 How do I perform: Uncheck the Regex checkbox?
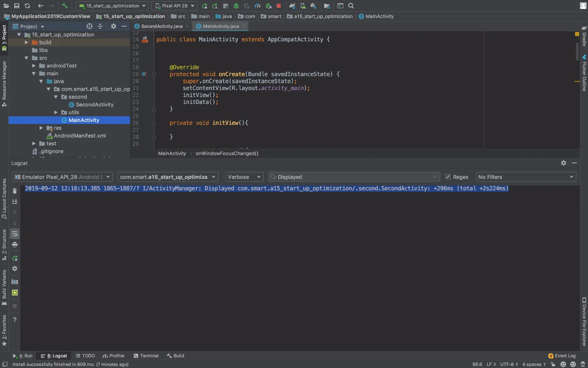pyautogui.click(x=448, y=177)
